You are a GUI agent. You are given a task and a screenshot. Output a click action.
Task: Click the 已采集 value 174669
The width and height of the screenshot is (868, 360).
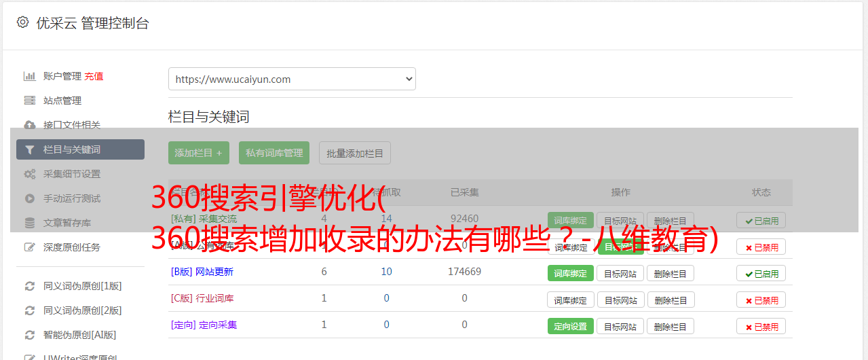click(x=465, y=272)
